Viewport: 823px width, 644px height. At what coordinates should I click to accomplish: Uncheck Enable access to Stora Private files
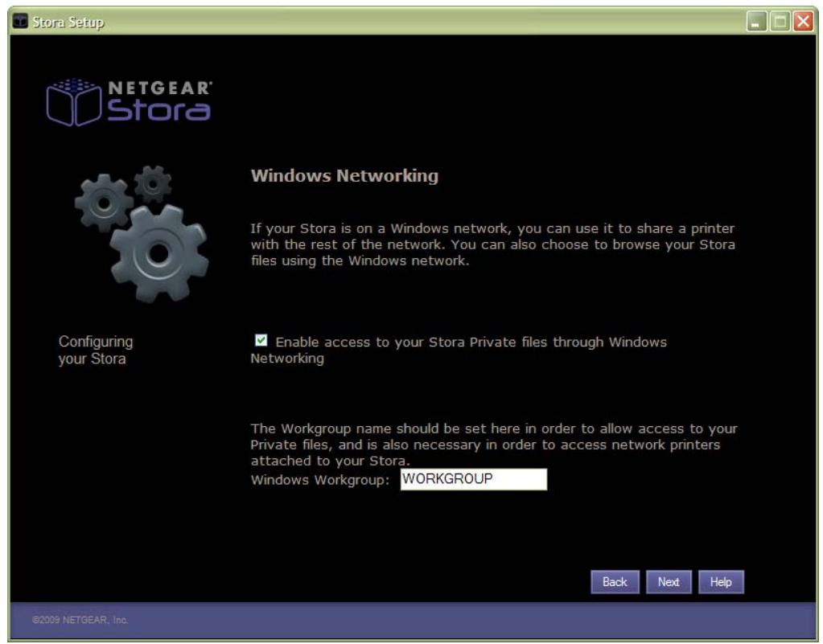click(261, 340)
